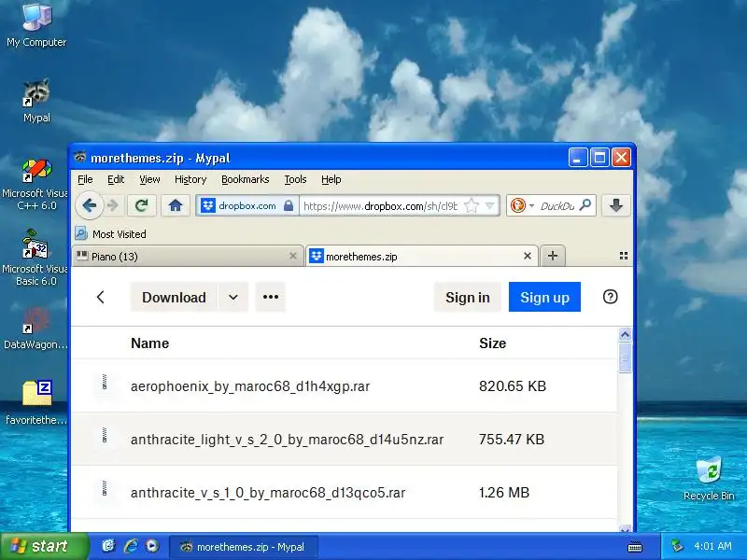747x560 pixels.
Task: Click the anthracite_light archive file icon
Action: (105, 436)
